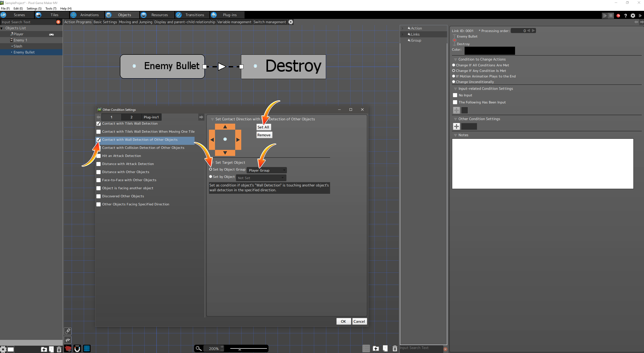Screen dimensions: 644x353
Task: Switch to the Plug-ins1 tab
Action: click(x=151, y=117)
